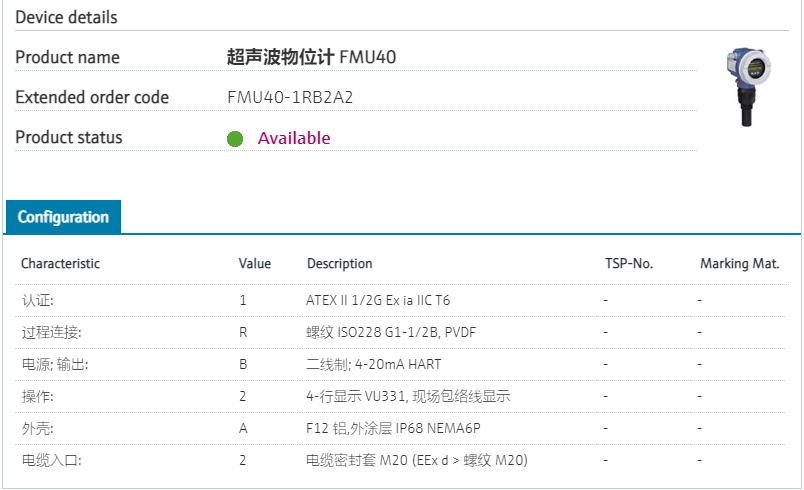Switch to the Configuration tab
This screenshot has height=490, width=804.
coord(63,217)
